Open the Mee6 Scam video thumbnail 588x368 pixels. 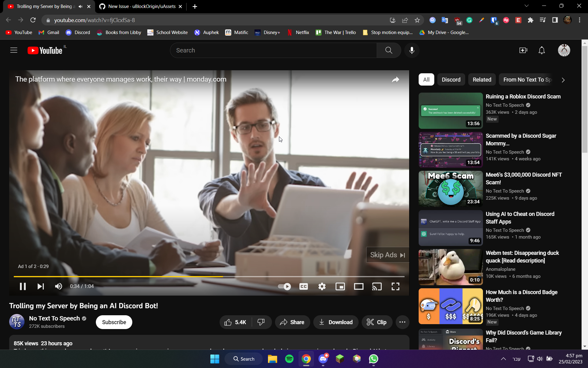pos(450,189)
